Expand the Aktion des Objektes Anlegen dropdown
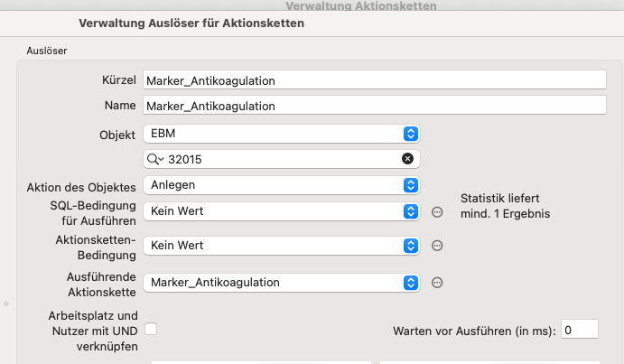This screenshot has height=364, width=624. tap(282, 185)
